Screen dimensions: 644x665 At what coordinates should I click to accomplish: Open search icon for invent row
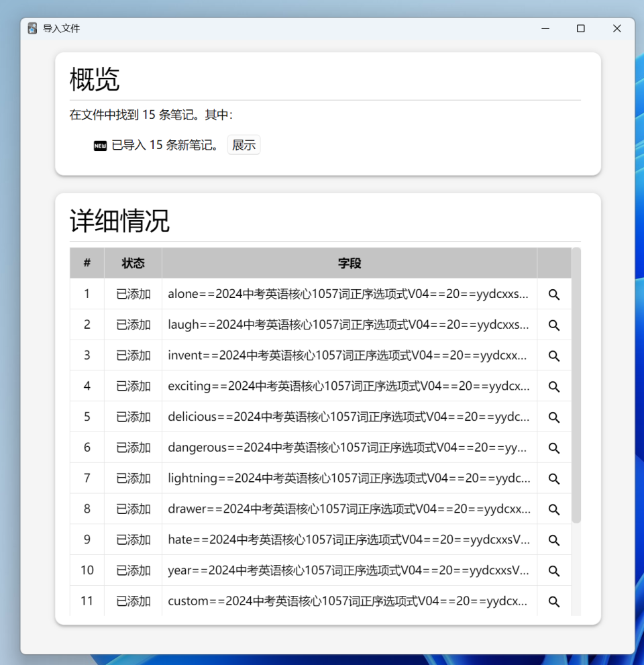[x=553, y=356]
